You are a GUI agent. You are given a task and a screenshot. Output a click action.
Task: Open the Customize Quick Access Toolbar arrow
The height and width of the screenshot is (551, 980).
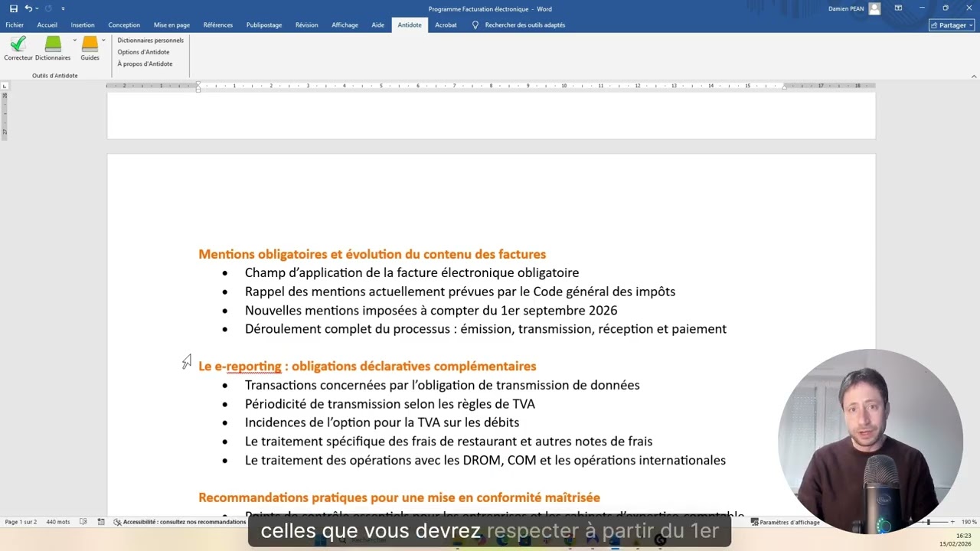pos(63,8)
